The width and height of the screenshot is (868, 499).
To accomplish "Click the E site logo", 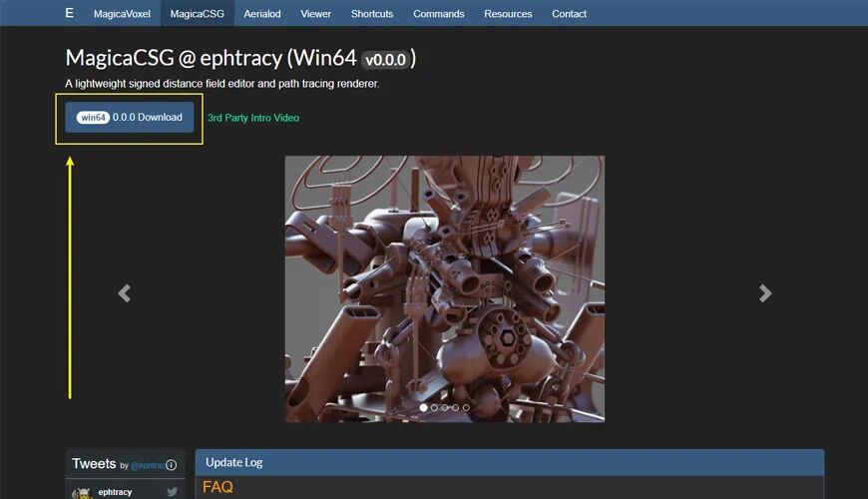I will [69, 13].
